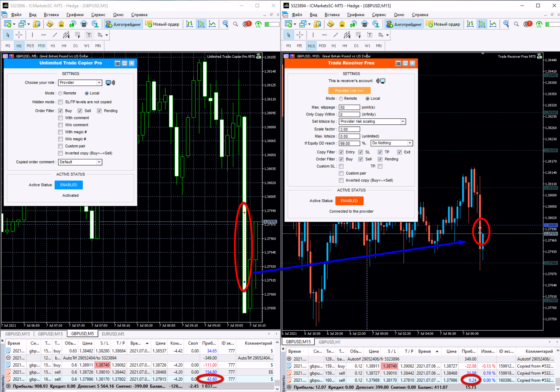This screenshot has height=392, width=560.
Task: Select H1 timeframe in right window
Action: 333,46
